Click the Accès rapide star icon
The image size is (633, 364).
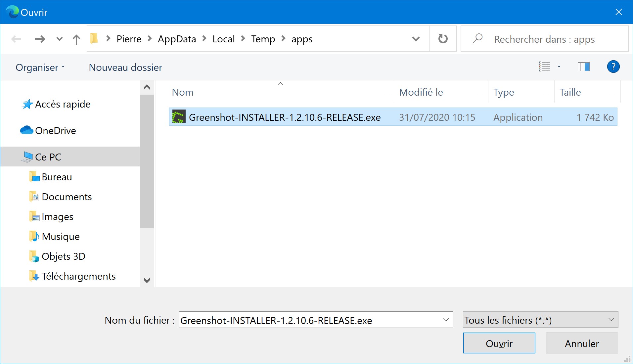pos(27,104)
